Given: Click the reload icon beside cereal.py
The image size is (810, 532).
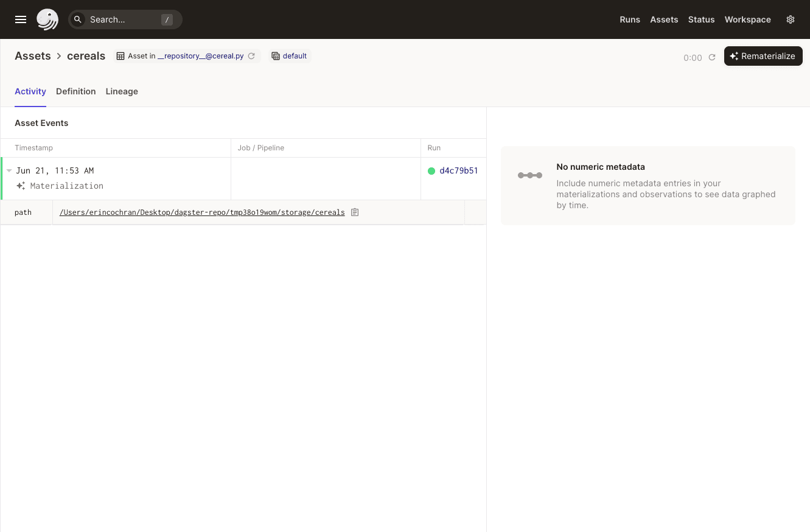Looking at the screenshot, I should click(251, 56).
